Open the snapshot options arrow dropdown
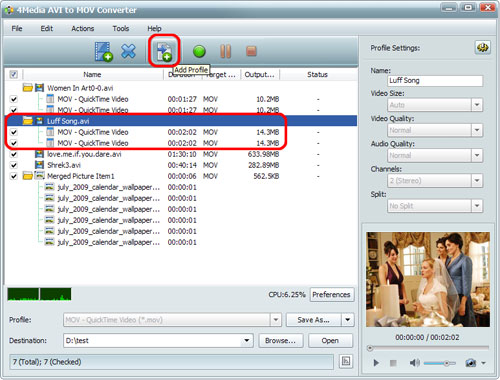This screenshot has width=500, height=380. 484,363
